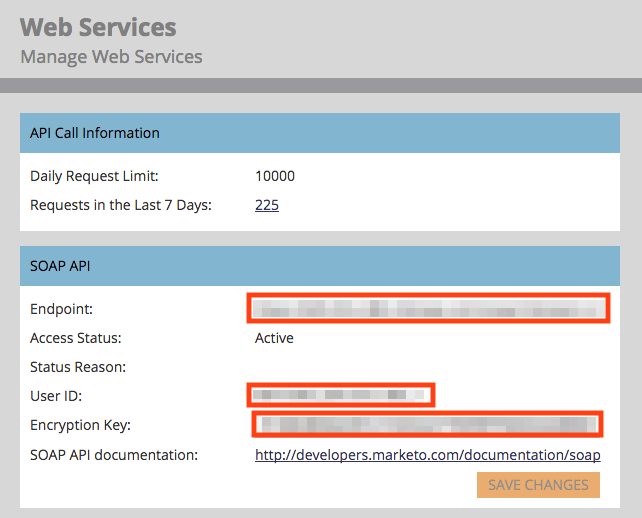This screenshot has height=518, width=642.
Task: Click the blurred User ID value
Action: pyautogui.click(x=341, y=395)
